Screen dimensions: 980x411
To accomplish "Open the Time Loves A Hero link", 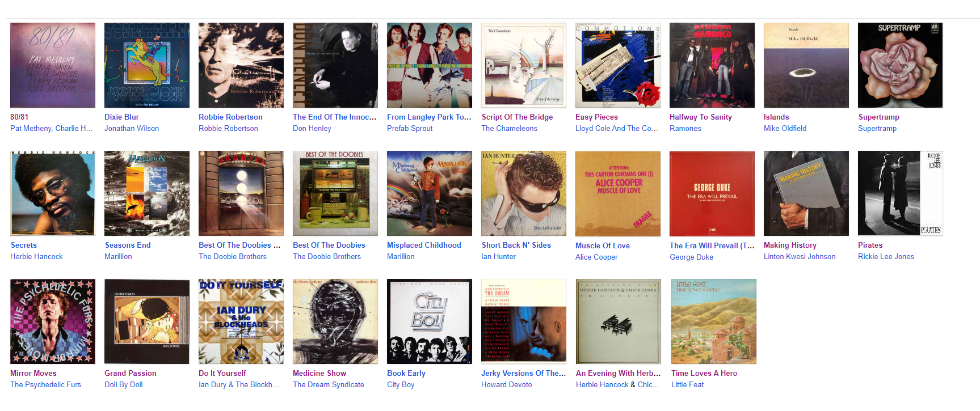I will [x=704, y=373].
